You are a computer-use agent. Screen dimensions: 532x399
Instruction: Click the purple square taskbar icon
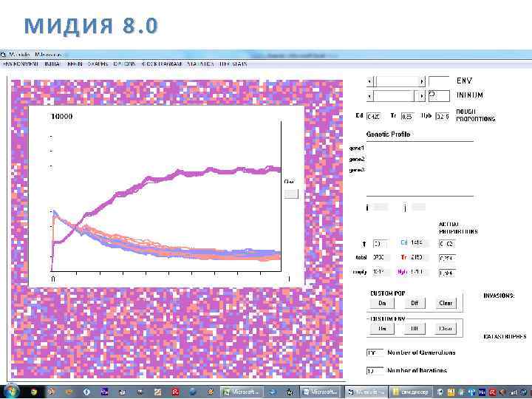click(x=104, y=392)
